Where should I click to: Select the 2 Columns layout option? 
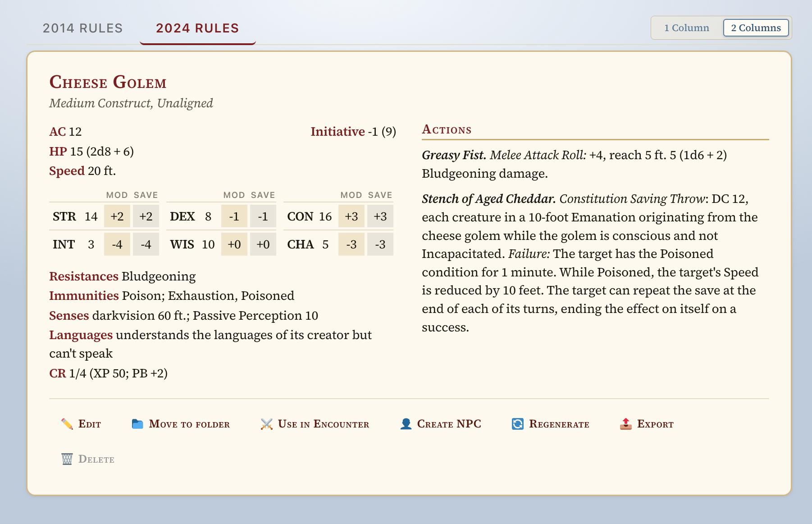[x=756, y=28]
